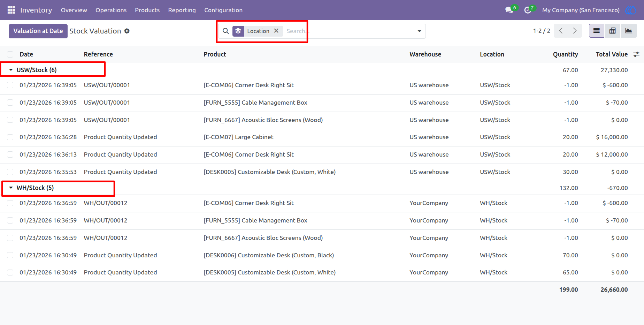Check the Customizable Desk Black row checkbox

(10, 255)
